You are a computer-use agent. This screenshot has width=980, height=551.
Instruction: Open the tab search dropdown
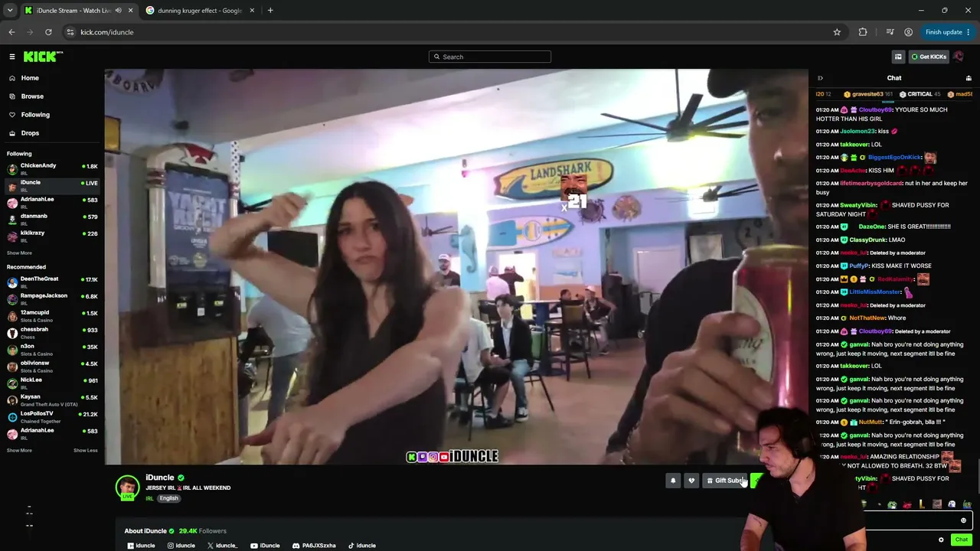coord(10,11)
